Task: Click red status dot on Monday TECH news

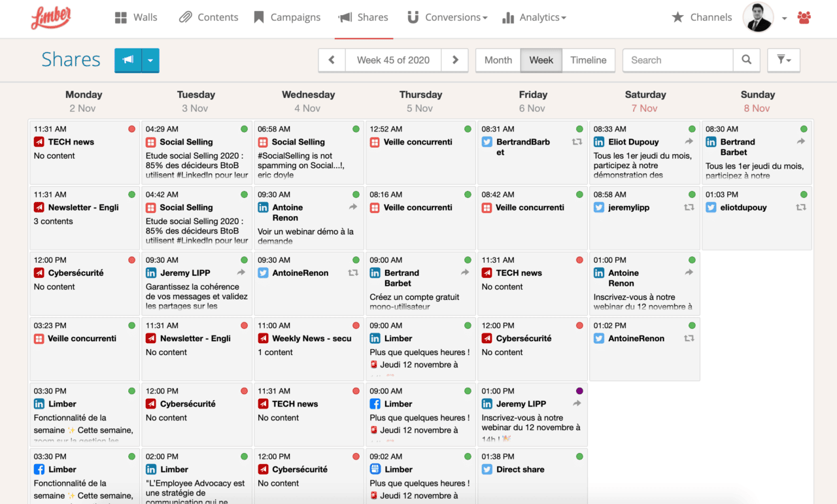Action: pos(132,129)
